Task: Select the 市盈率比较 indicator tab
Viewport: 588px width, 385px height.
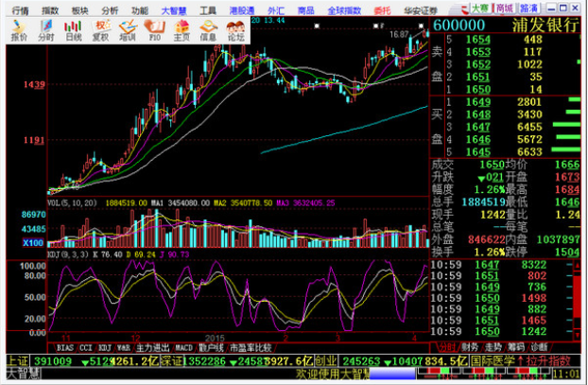Action: coord(251,347)
